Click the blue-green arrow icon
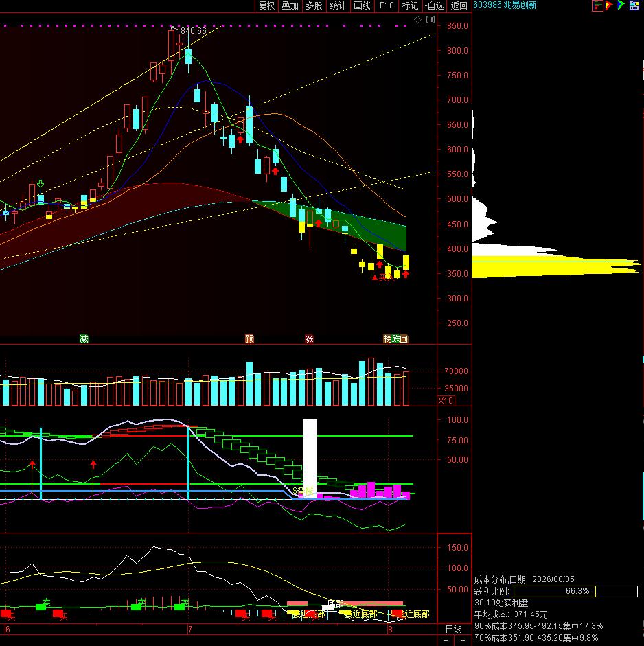The height and width of the screenshot is (646, 644). click(x=621, y=5)
